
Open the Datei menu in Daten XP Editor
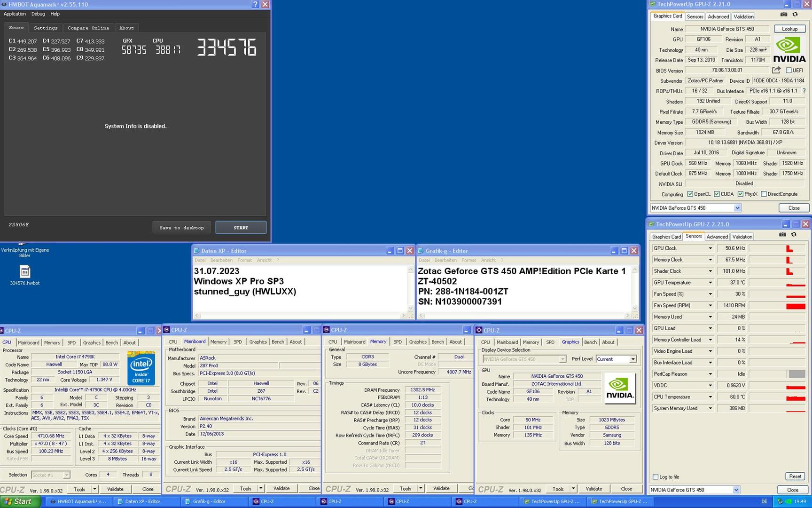(x=200, y=260)
